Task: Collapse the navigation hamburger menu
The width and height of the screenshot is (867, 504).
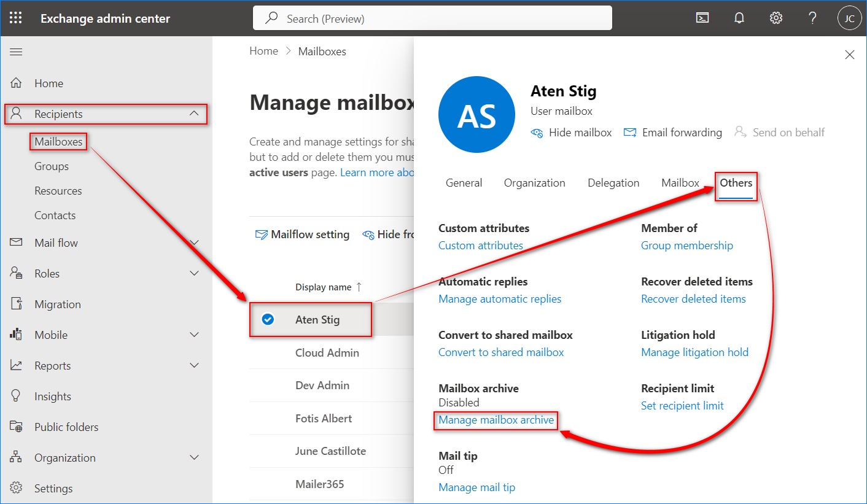Action: tap(16, 52)
